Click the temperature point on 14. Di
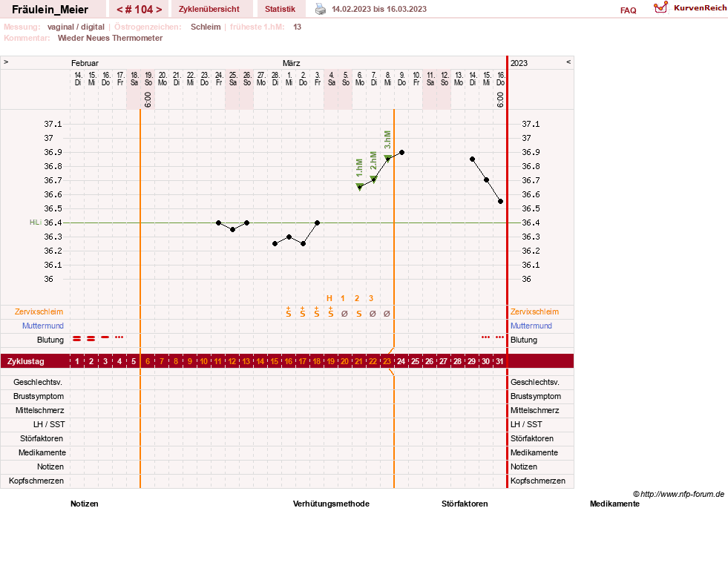 click(472, 159)
